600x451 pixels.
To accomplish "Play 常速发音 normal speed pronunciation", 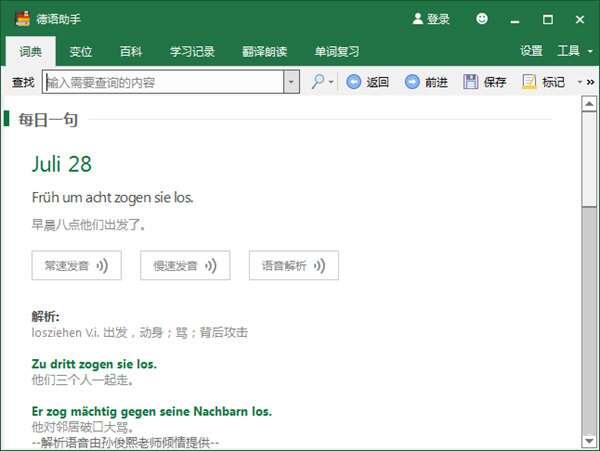I will tap(76, 265).
